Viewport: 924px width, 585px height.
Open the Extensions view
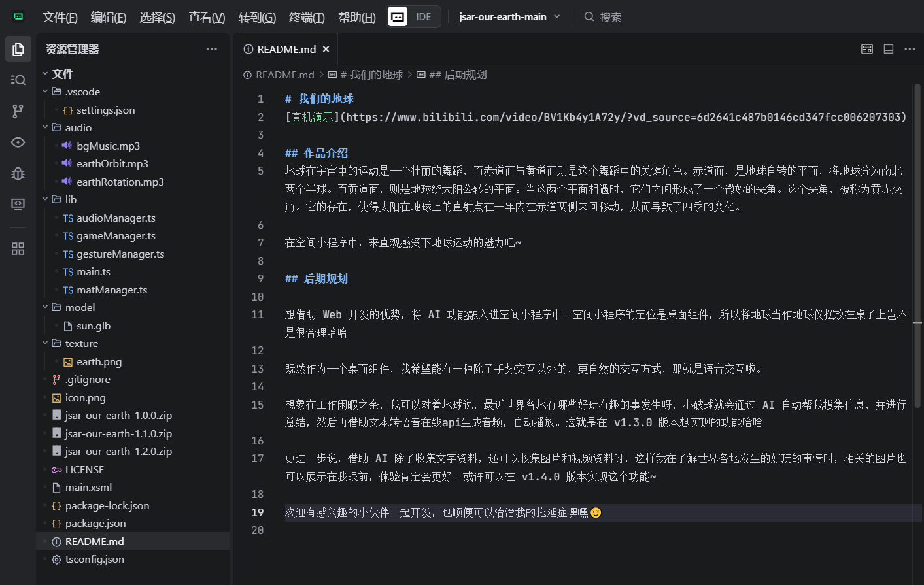18,248
